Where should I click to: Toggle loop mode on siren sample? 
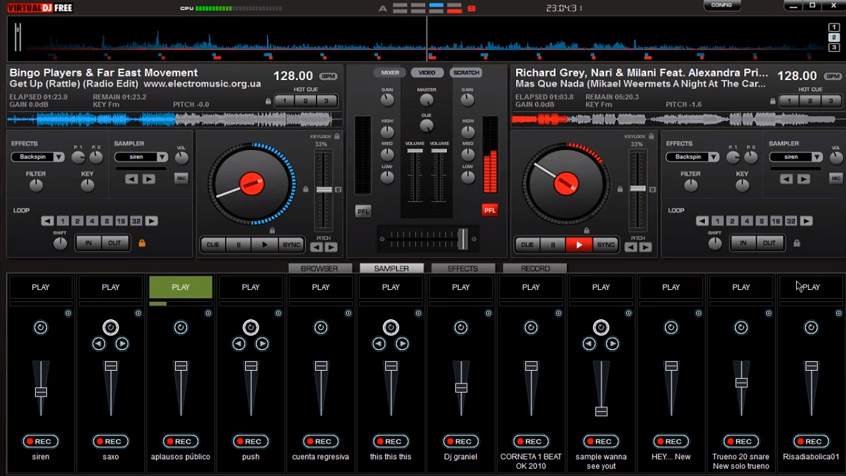(x=40, y=328)
